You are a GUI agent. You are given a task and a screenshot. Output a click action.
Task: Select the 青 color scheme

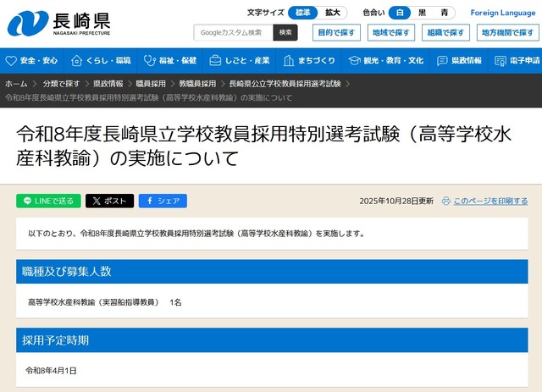tap(444, 13)
